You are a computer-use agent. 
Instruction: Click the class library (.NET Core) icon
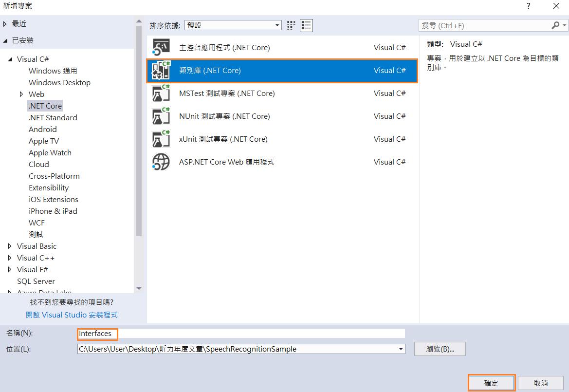pyautogui.click(x=161, y=71)
